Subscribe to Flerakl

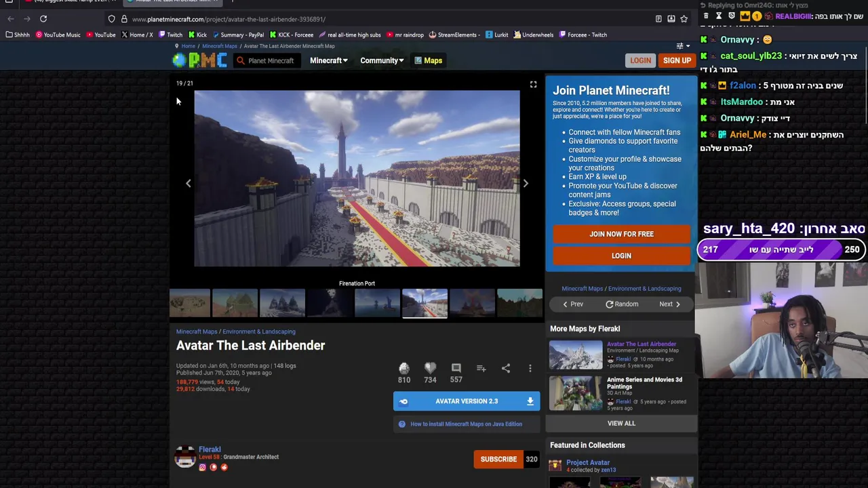[498, 459]
